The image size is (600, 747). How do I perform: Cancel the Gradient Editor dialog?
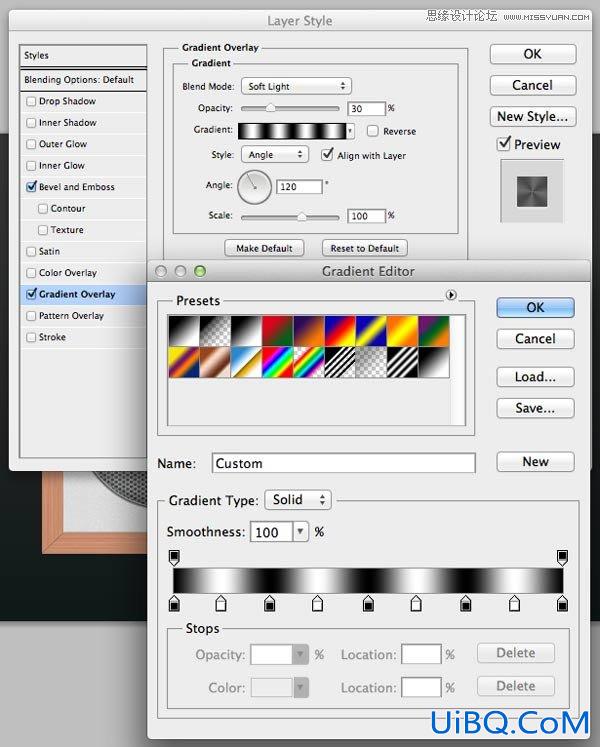click(535, 339)
